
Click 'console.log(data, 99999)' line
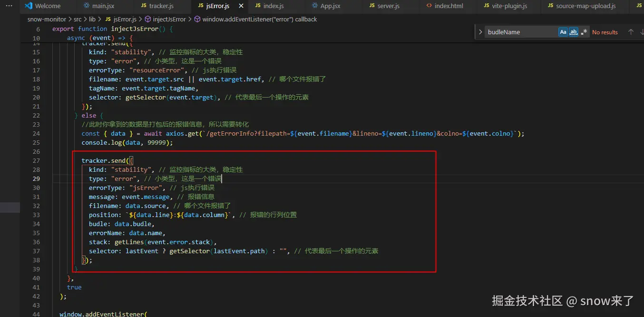point(127,142)
